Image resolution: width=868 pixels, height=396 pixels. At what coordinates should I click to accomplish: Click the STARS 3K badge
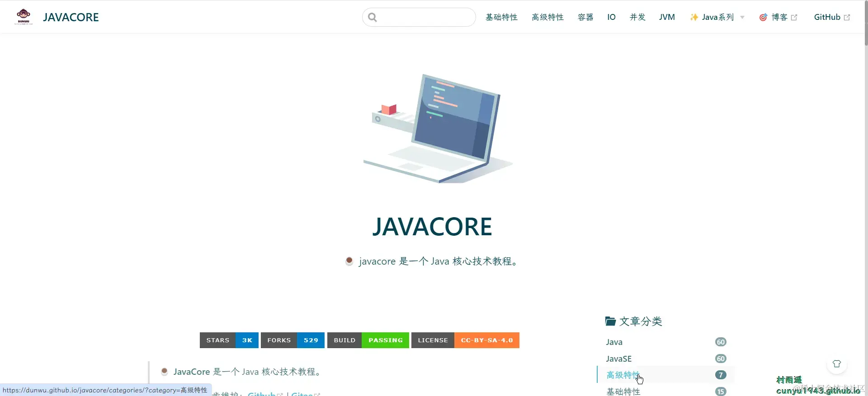coord(229,340)
